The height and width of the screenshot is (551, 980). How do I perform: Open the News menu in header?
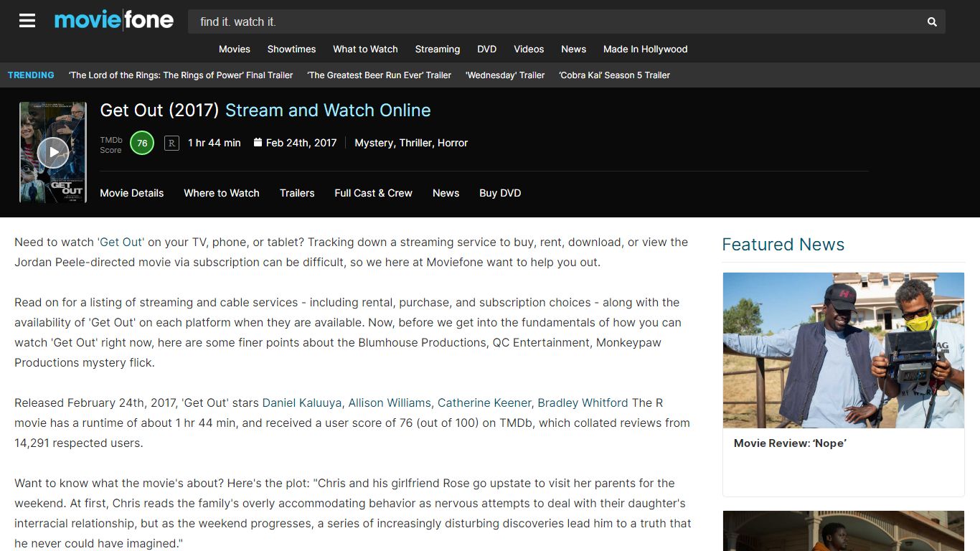coord(574,49)
